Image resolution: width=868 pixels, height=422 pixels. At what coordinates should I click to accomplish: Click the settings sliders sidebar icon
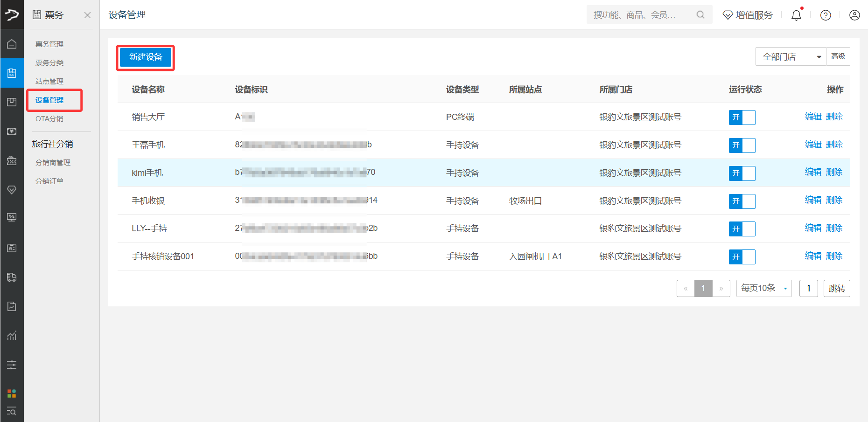12,365
